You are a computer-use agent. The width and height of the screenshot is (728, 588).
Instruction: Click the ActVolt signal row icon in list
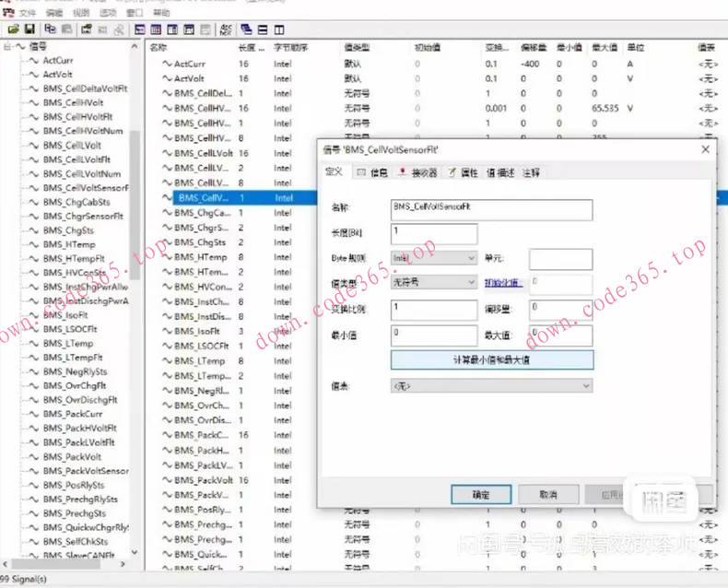167,78
